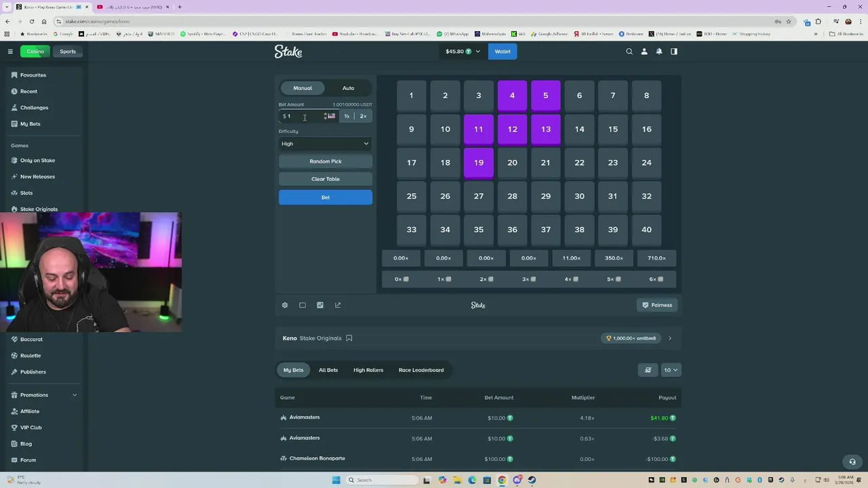Click the share arrow icon under the game
The image size is (868, 488).
click(338, 305)
